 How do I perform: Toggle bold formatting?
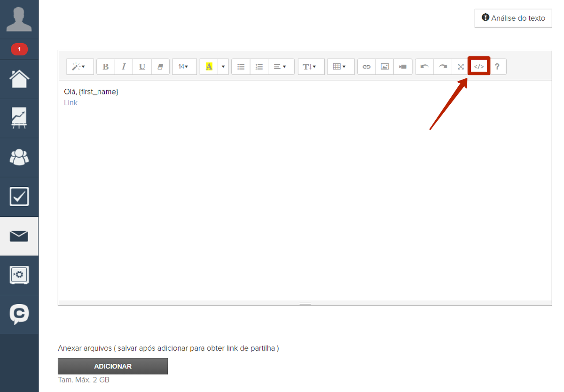106,67
